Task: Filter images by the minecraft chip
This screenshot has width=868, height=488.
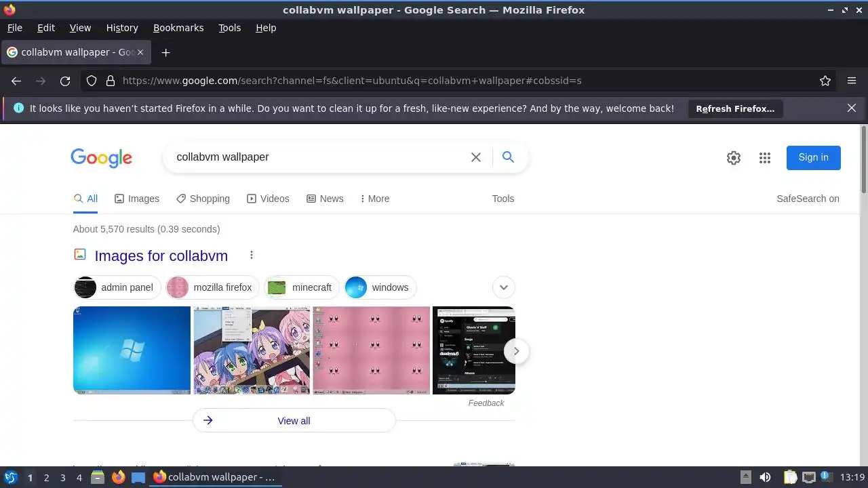Action: [x=302, y=287]
